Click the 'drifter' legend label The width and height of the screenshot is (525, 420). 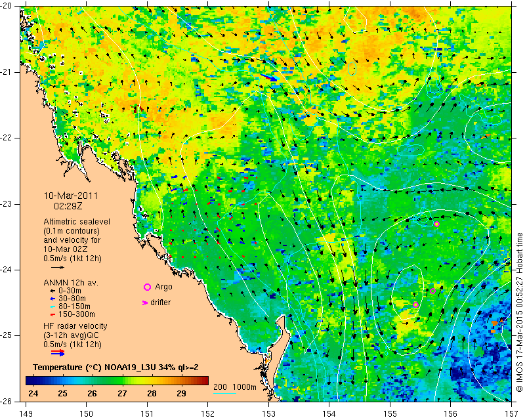pos(160,303)
